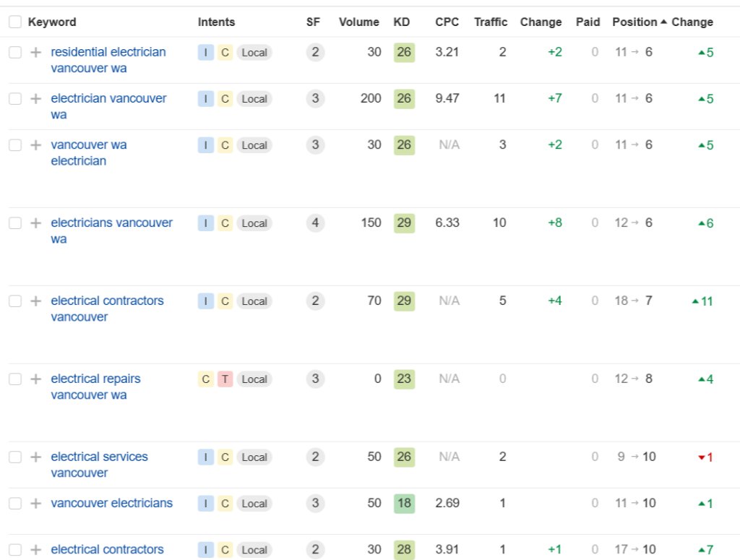Check the box for "electricians vancouver wa"
The image size is (740, 560).
pos(14,223)
